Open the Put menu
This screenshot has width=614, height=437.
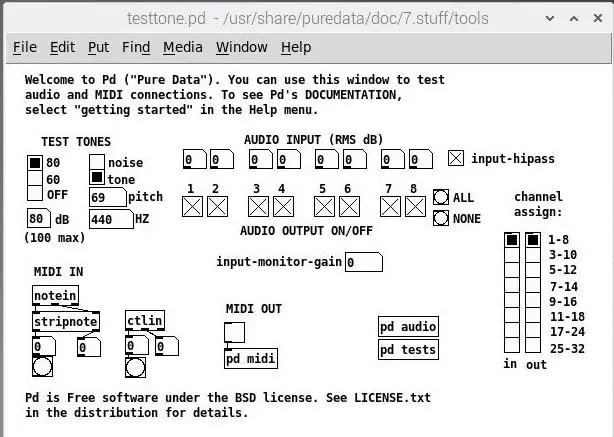pos(98,47)
